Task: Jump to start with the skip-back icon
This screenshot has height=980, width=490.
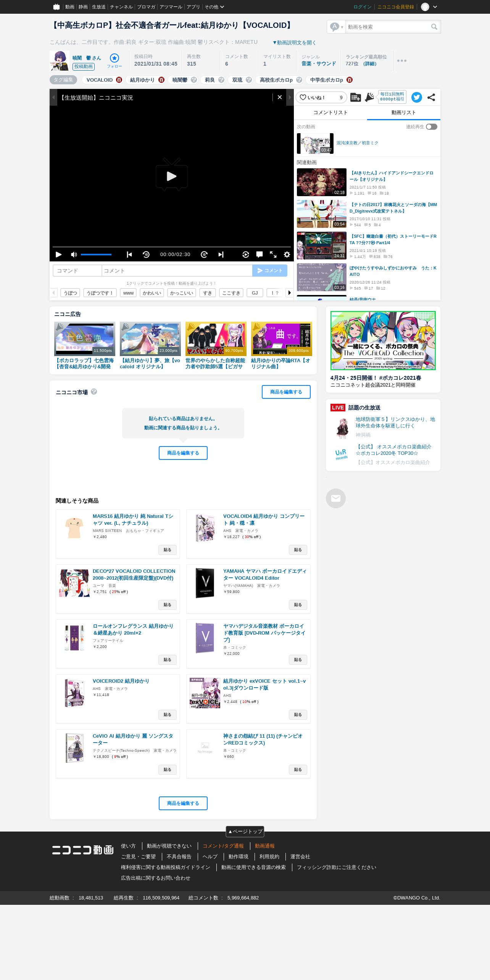Action: pyautogui.click(x=129, y=255)
